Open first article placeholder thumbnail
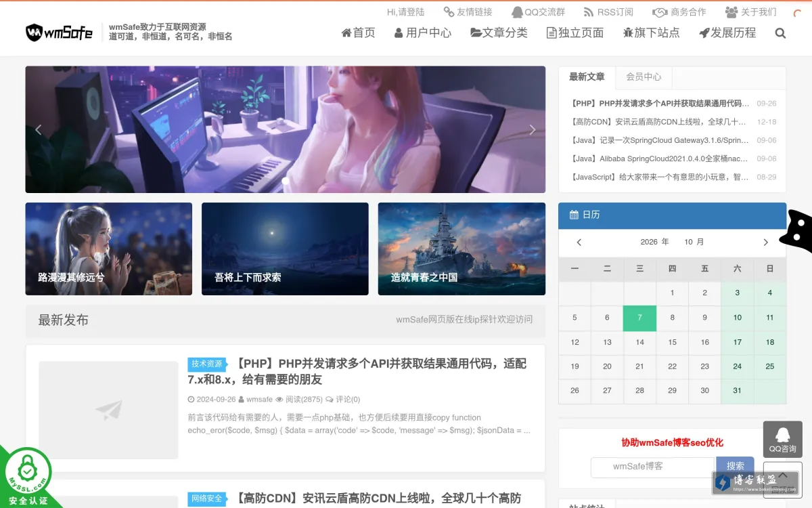This screenshot has height=508, width=812. tap(108, 410)
